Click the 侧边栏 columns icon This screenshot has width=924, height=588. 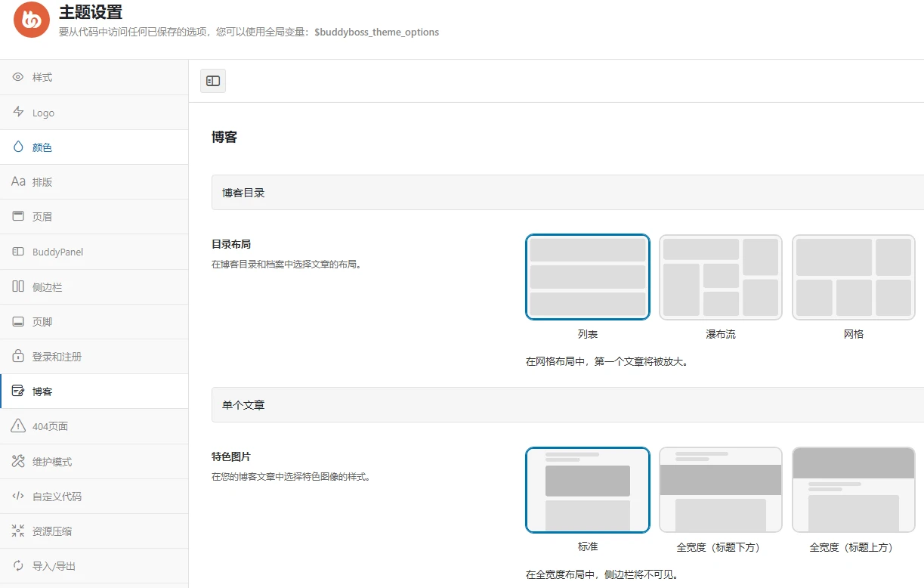17,286
